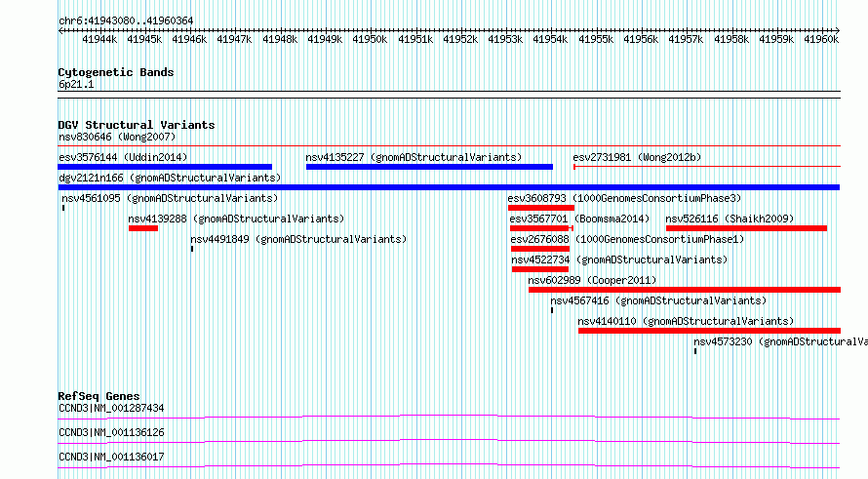Select the red nsv4522734 variant bar
The height and width of the screenshot is (479, 868).
540,269
